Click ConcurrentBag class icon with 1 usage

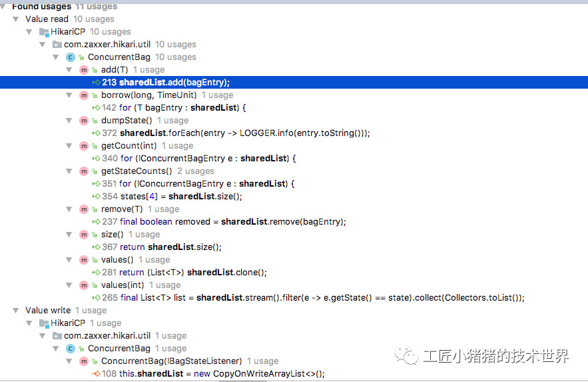click(x=70, y=349)
